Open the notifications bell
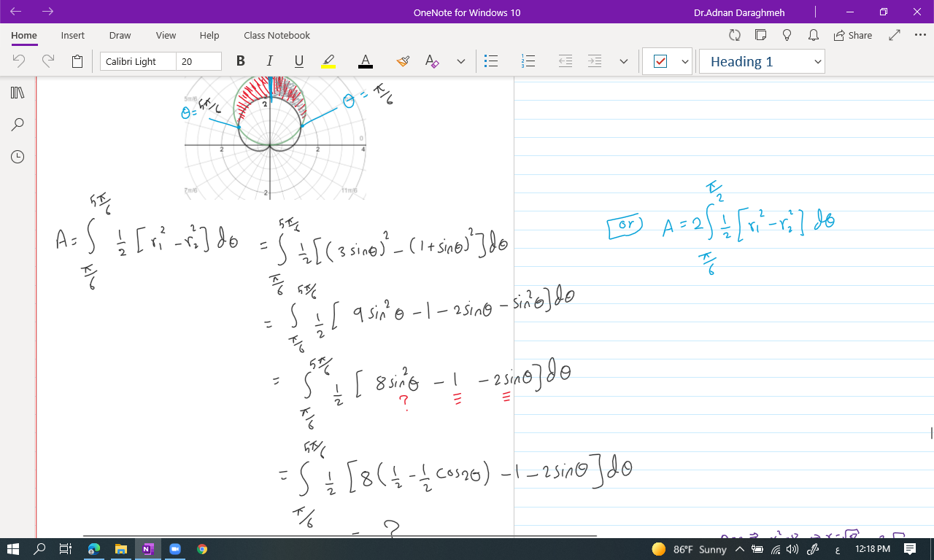 click(813, 35)
